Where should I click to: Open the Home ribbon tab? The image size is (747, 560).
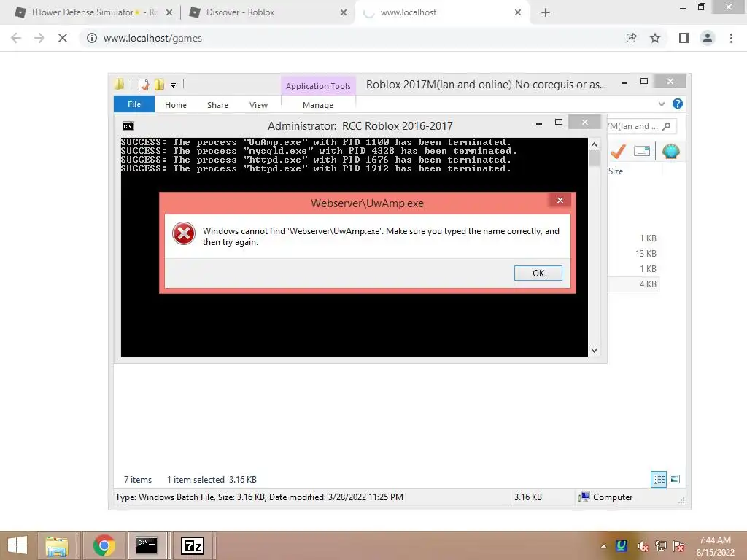pos(176,105)
